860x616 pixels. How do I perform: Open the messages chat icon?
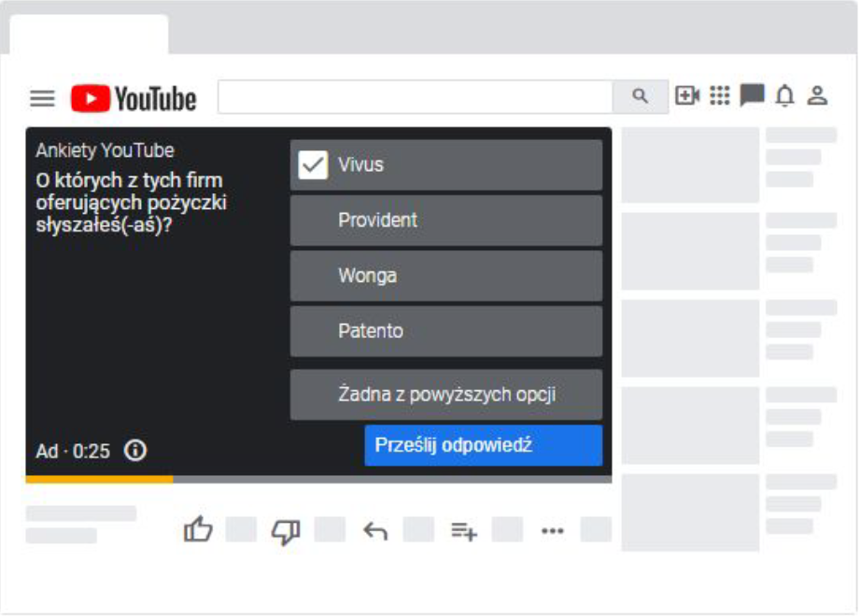tap(752, 95)
